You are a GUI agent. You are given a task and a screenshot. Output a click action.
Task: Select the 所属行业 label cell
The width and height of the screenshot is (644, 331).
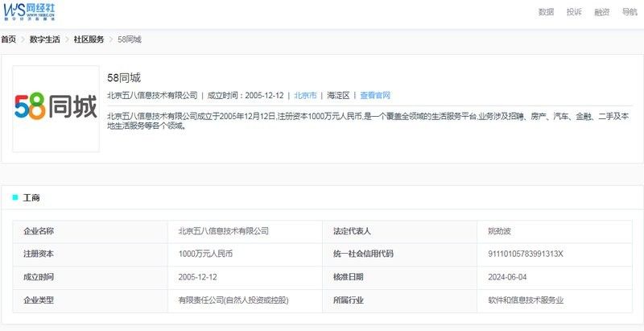400,300
